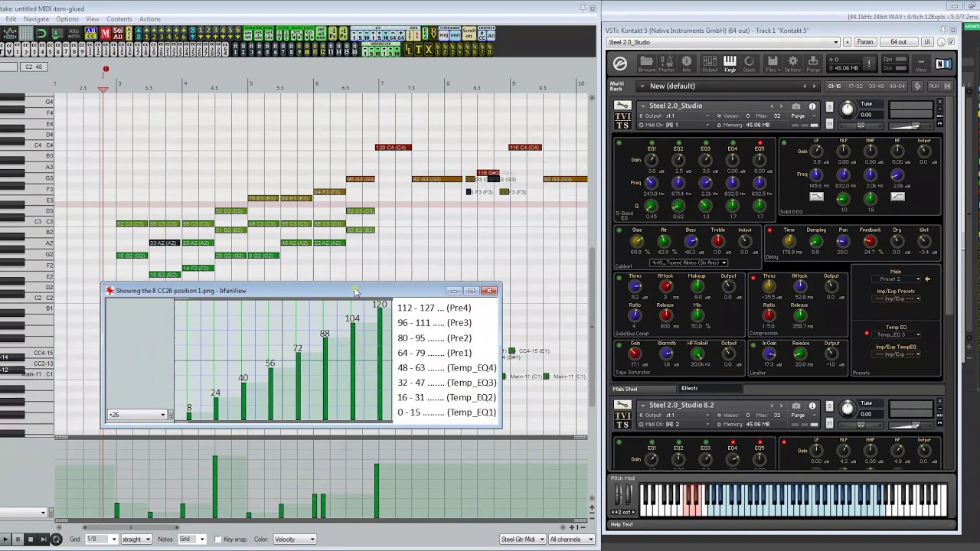Click the All CC toolbar icon
The height and width of the screenshot is (551, 980).
tap(90, 34)
